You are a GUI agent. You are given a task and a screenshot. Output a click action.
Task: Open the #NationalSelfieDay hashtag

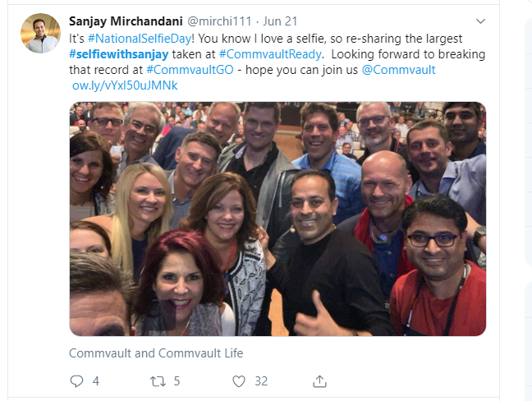(x=140, y=39)
